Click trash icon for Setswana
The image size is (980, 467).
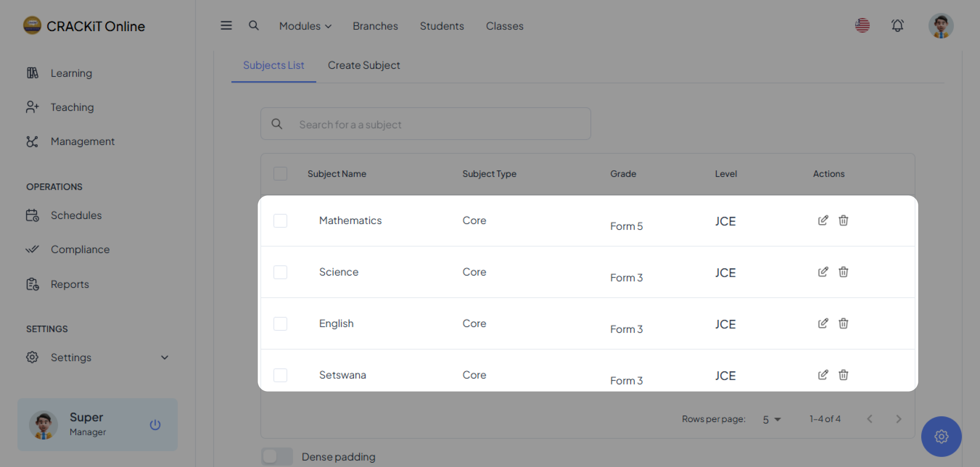[843, 375]
